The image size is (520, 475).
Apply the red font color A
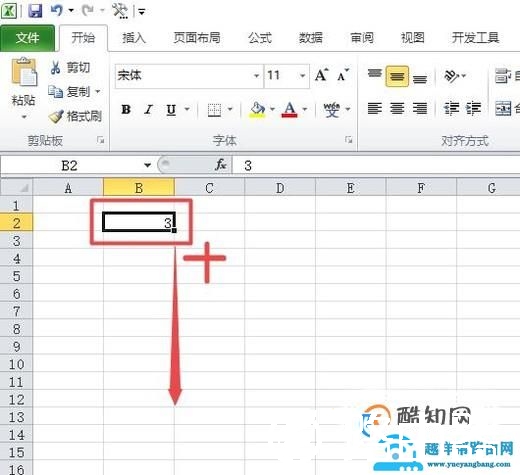289,110
